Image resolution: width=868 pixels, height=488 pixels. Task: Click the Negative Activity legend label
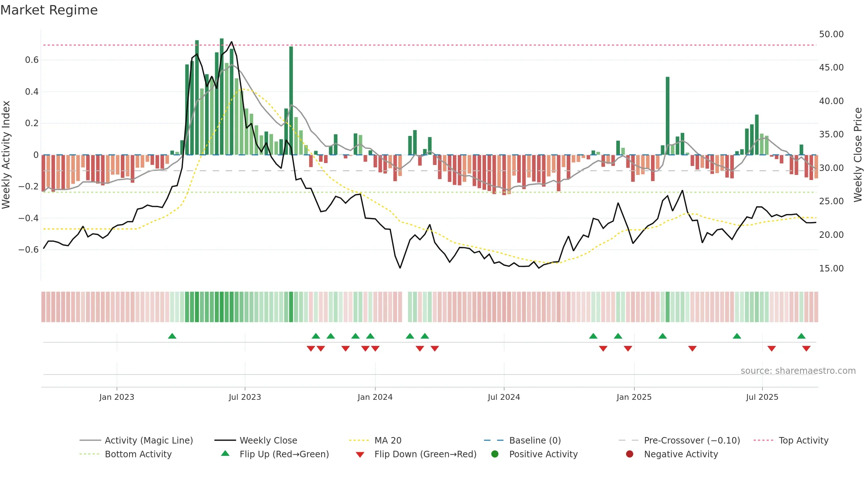pos(681,454)
